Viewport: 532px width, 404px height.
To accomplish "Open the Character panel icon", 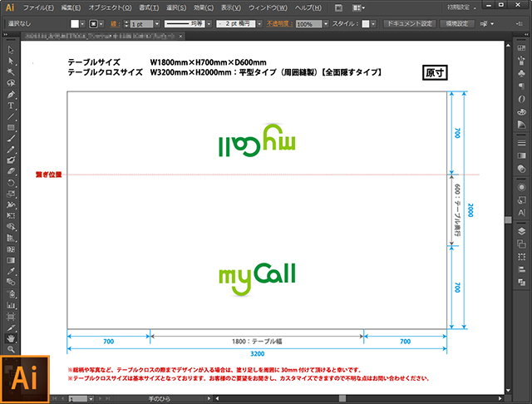I will (521, 213).
